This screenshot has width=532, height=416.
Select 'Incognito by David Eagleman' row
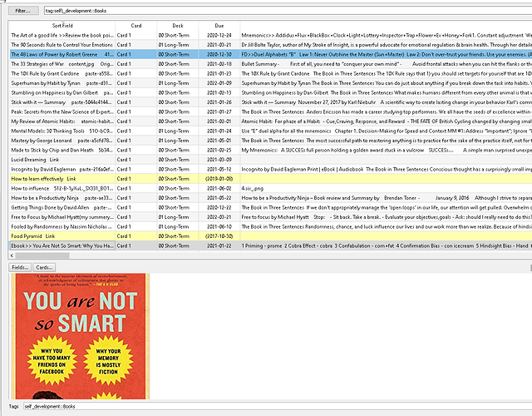point(270,169)
